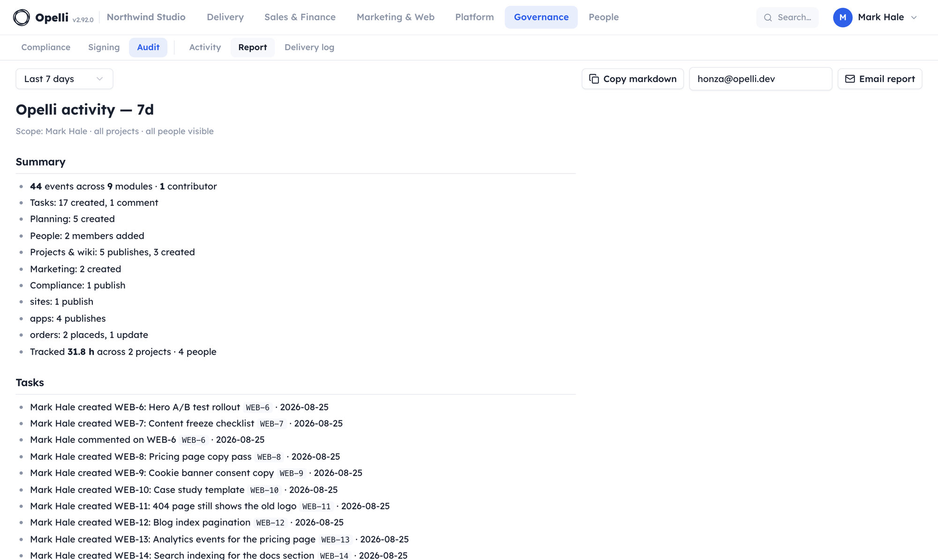Click the WEB-10 tag
The width and height of the screenshot is (938, 560).
point(264,491)
